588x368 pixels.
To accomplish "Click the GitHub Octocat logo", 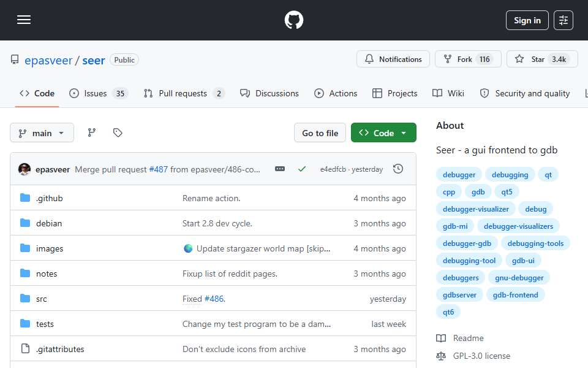I will [x=293, y=20].
